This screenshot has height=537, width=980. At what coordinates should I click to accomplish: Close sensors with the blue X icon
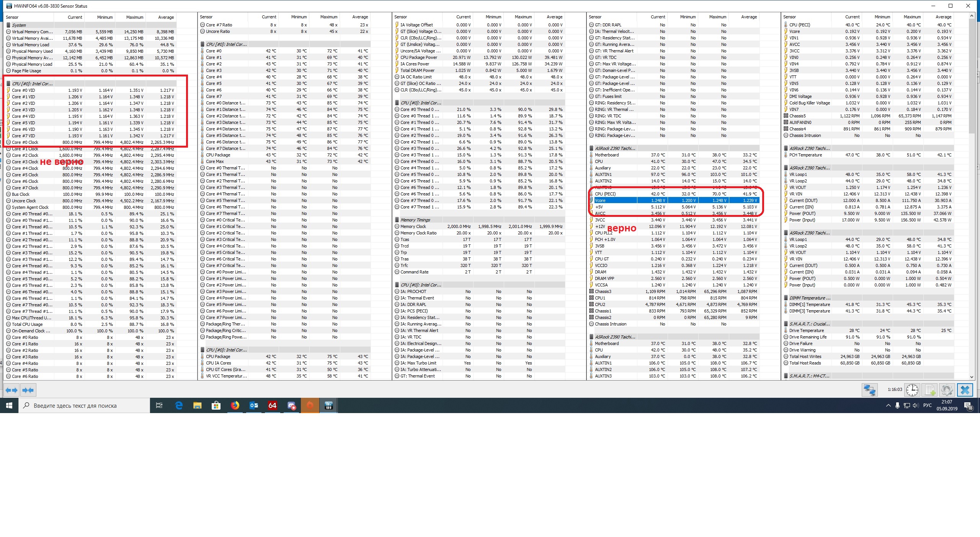pos(965,390)
